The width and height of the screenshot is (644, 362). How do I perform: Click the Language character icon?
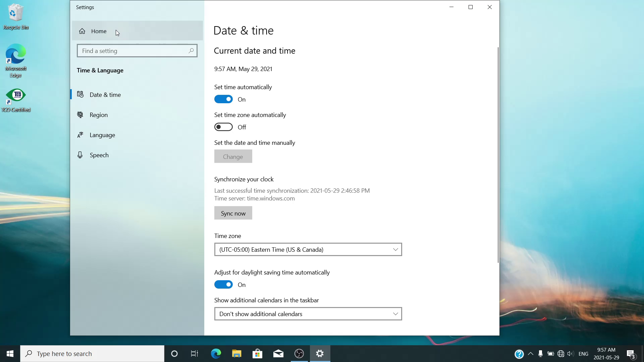tap(80, 135)
